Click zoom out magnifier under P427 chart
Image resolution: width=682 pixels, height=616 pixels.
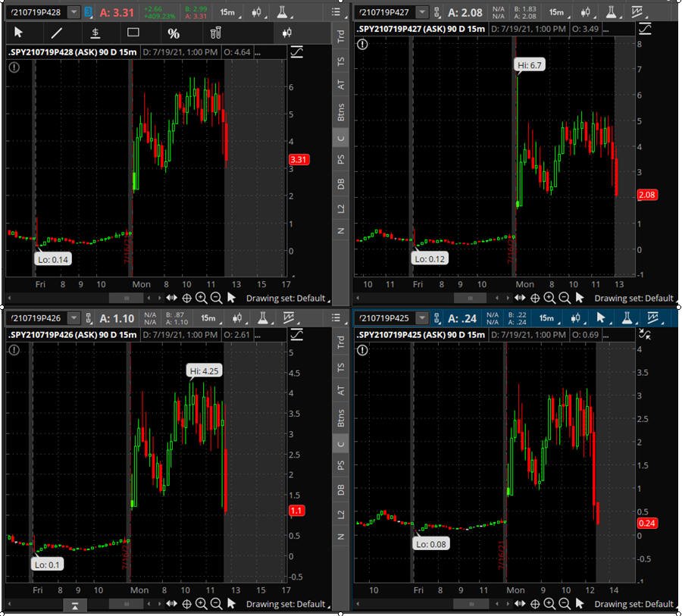[564, 298]
